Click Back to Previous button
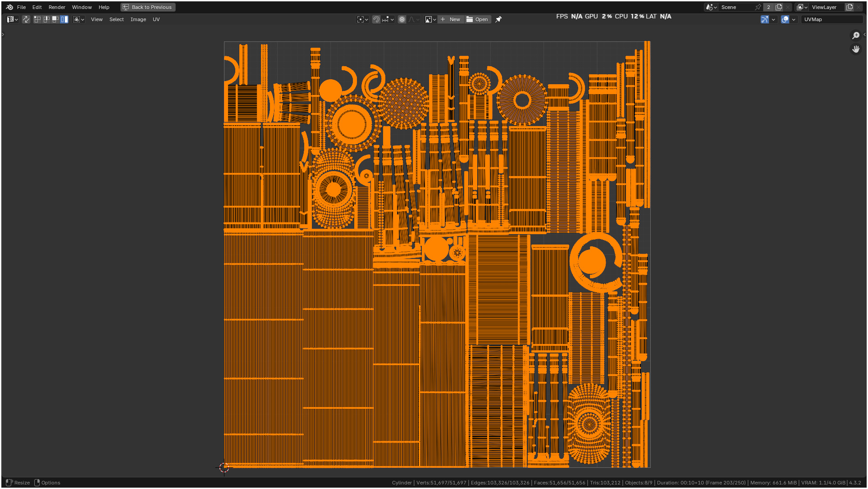The height and width of the screenshot is (489, 868). [148, 7]
